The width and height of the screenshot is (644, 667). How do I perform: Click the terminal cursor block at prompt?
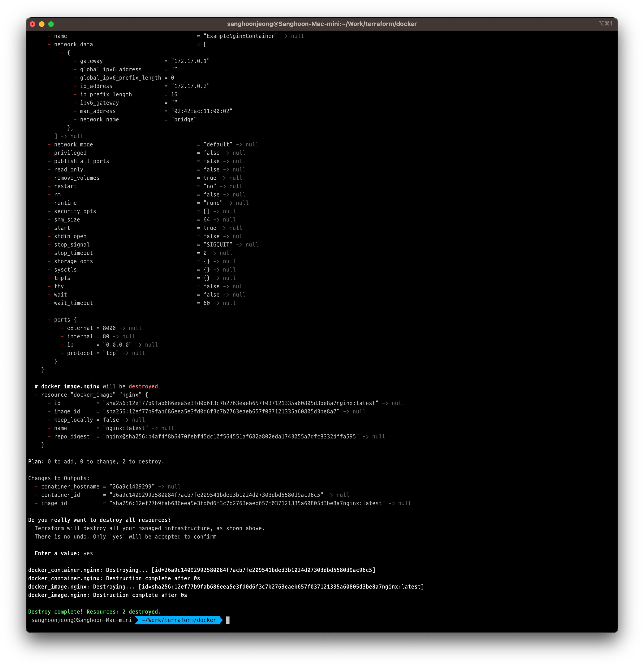[x=228, y=620]
